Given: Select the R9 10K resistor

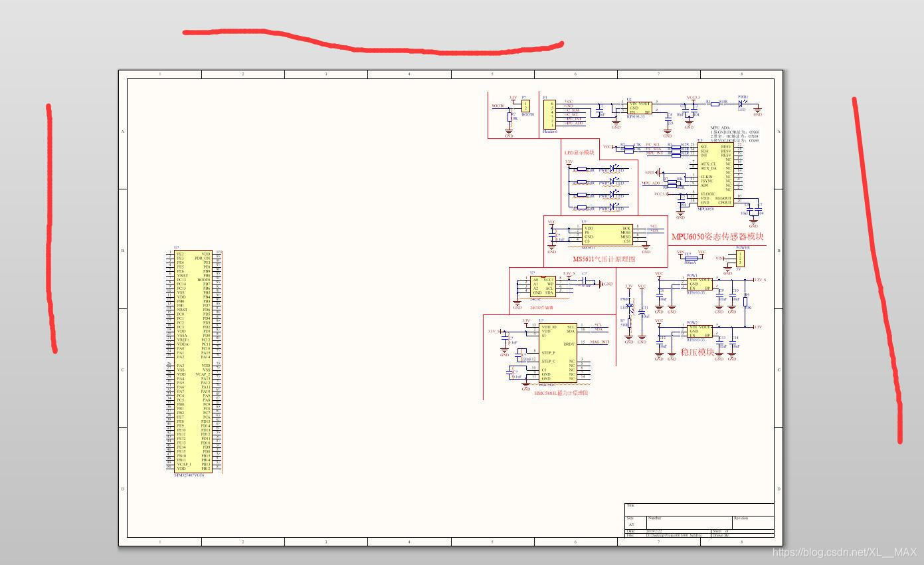Looking at the screenshot, I should 746,301.
